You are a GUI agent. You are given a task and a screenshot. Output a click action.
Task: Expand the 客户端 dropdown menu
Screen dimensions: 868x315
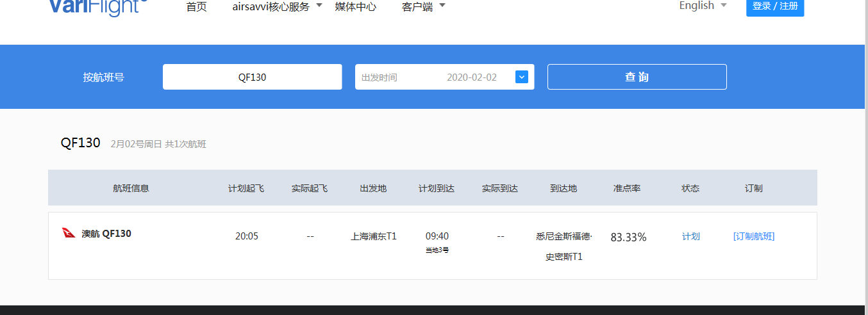(423, 6)
